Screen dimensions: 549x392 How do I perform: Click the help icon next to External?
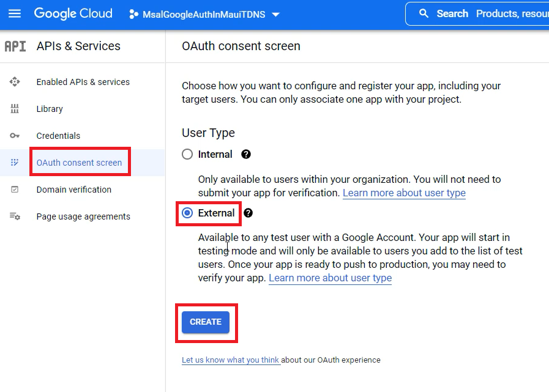click(x=248, y=213)
